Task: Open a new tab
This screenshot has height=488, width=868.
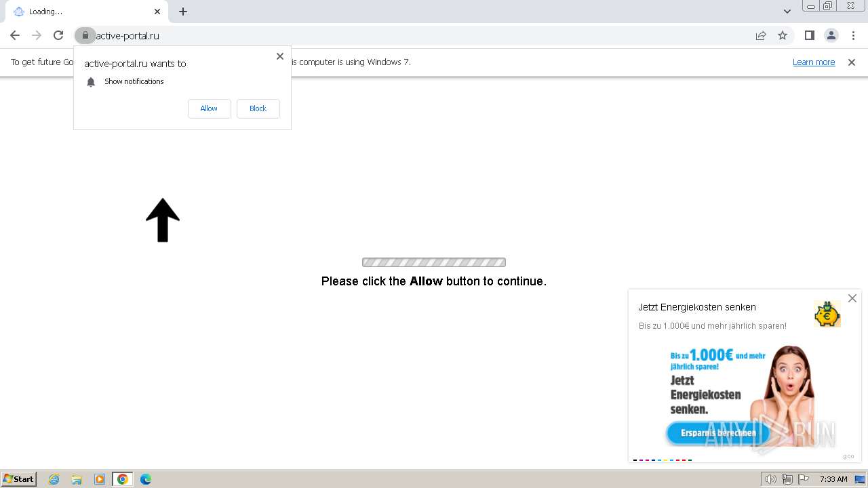Action: (x=183, y=12)
